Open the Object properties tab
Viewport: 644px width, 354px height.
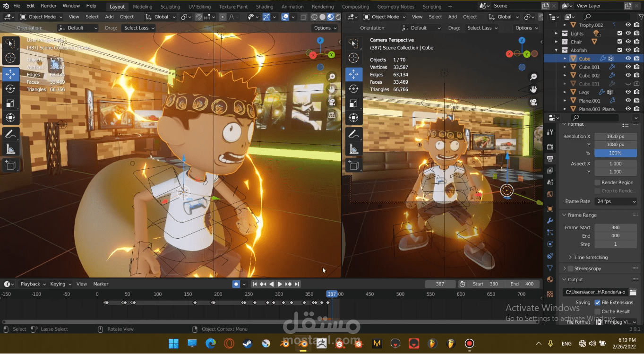[x=550, y=208]
